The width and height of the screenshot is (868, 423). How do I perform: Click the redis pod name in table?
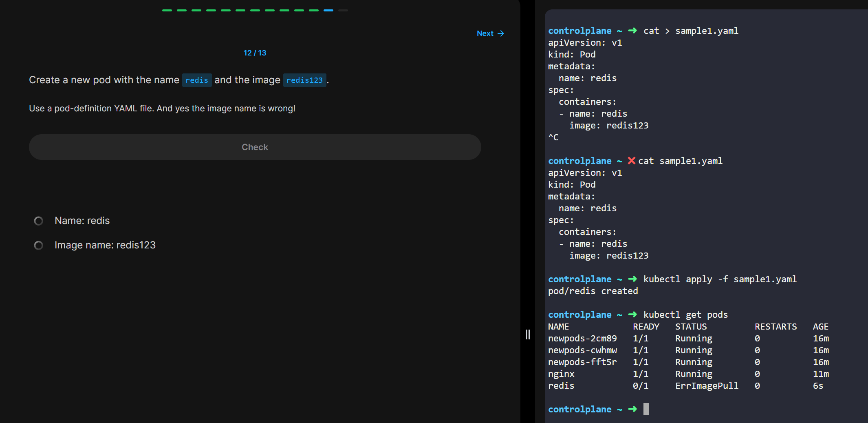click(x=561, y=386)
